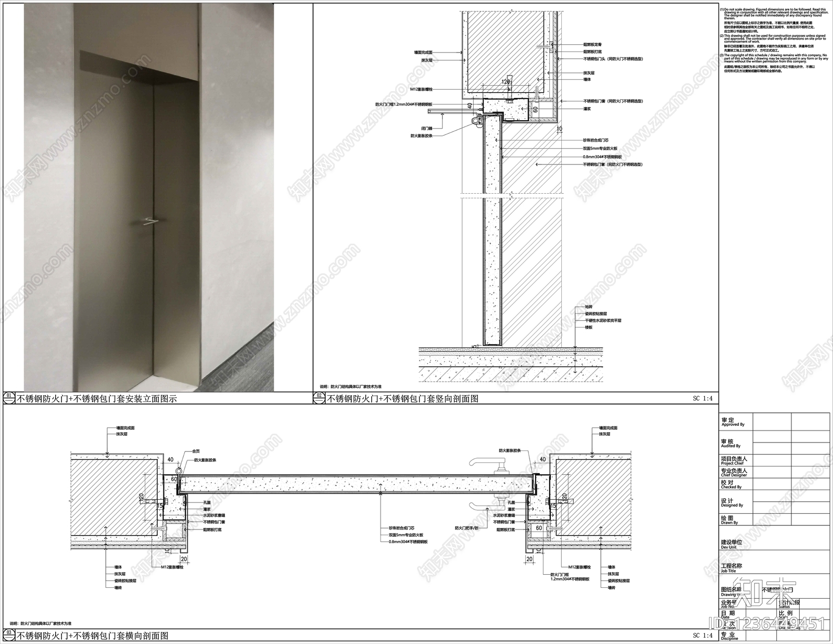Click the 说明 note under horizontal section

point(41,623)
